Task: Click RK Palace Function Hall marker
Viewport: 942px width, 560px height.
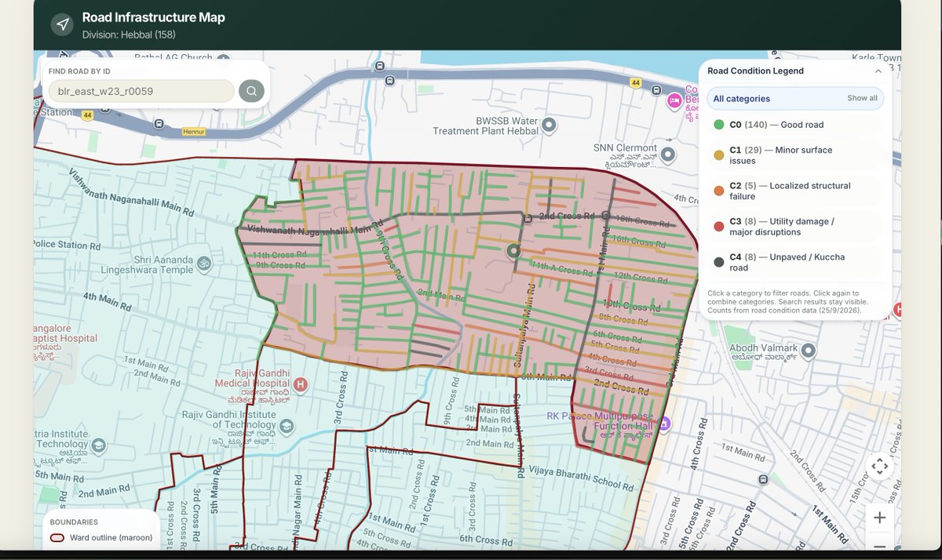Action: tap(663, 424)
